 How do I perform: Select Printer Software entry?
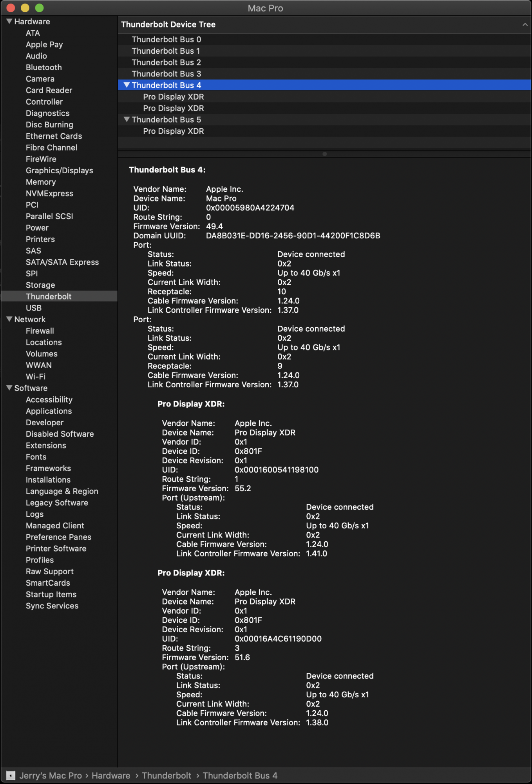56,548
